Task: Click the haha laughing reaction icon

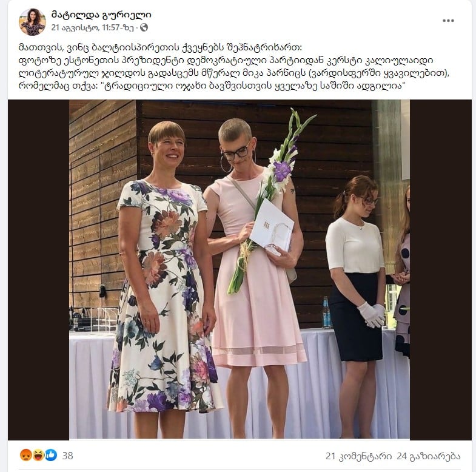Action: pyautogui.click(x=38, y=455)
